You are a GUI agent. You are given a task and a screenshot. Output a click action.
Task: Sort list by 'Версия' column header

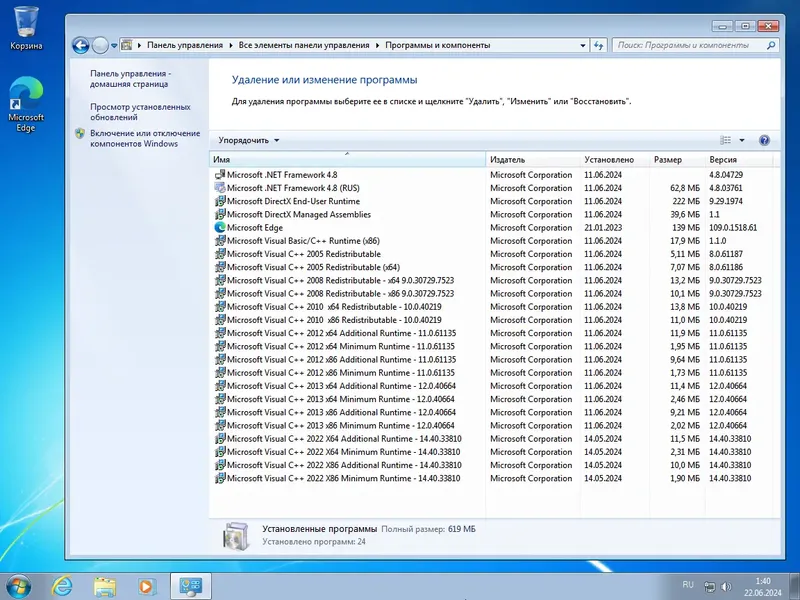pos(739,160)
